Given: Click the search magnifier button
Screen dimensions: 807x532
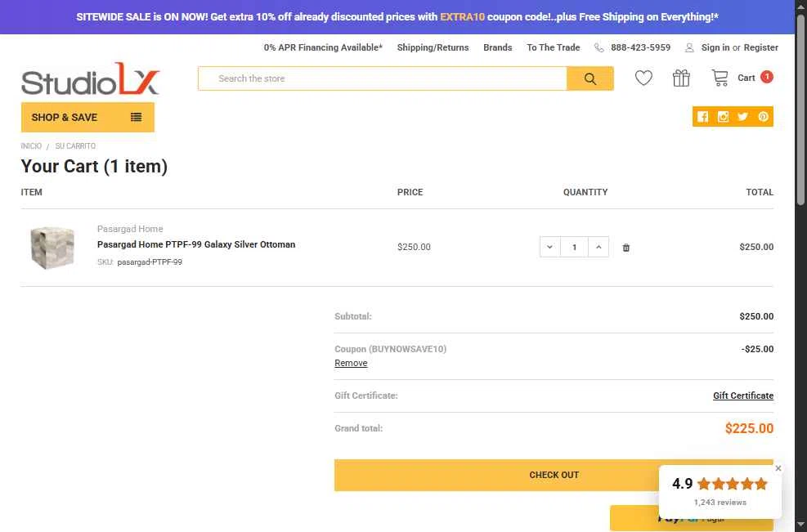Looking at the screenshot, I should tap(590, 78).
